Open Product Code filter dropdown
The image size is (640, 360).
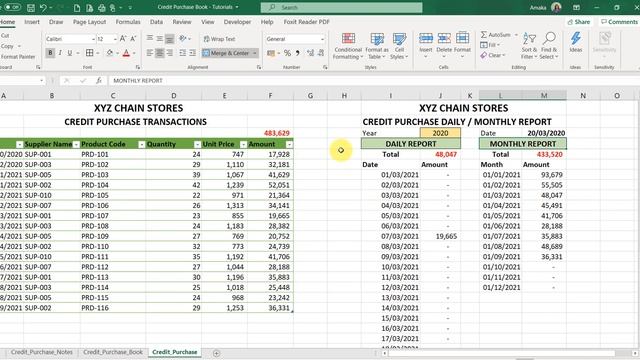(141, 144)
